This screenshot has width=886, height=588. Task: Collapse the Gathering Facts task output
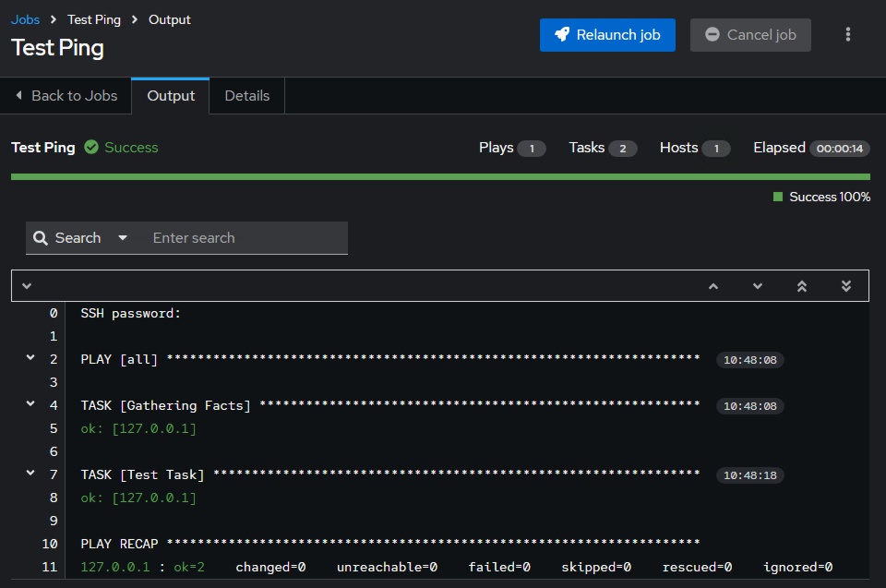(x=29, y=405)
